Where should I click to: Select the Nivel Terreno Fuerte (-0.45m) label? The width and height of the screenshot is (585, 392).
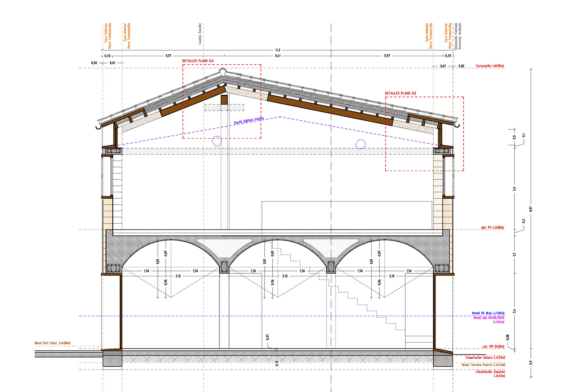483,365
